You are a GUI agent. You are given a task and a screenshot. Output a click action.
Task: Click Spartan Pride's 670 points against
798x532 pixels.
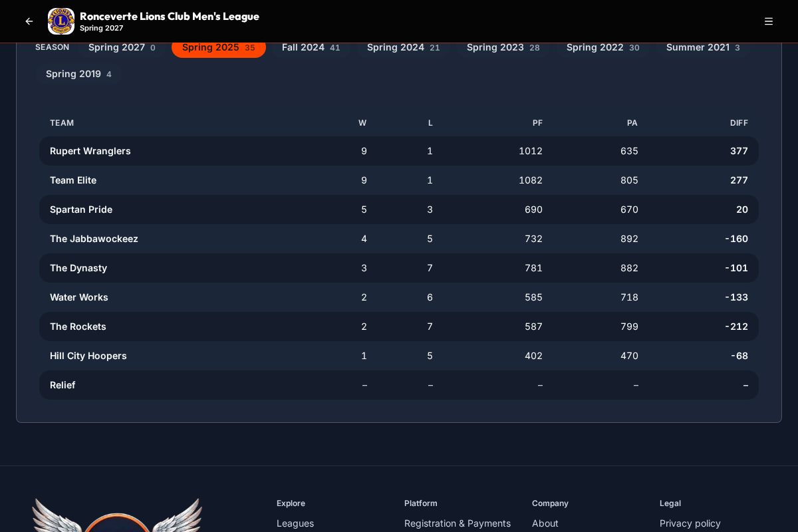tap(629, 209)
